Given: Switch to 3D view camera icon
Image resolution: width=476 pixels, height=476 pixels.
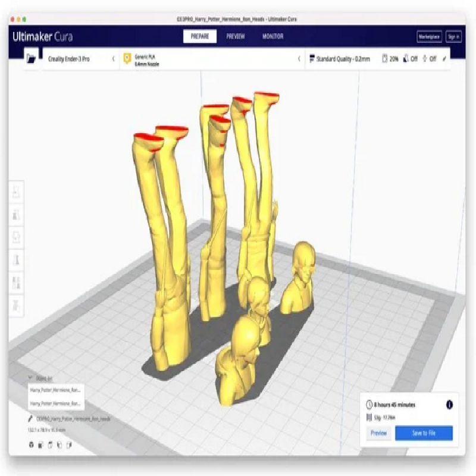Looking at the screenshot, I should [31, 444].
